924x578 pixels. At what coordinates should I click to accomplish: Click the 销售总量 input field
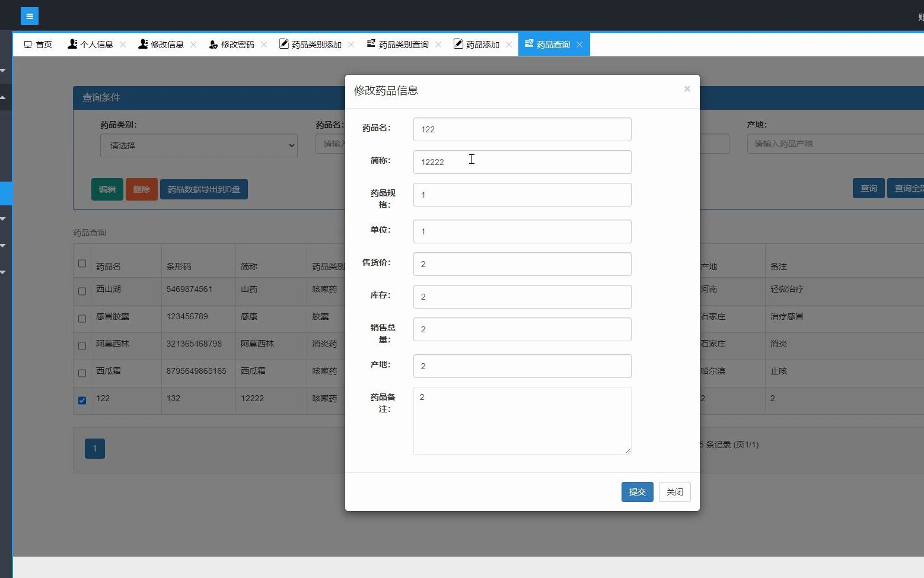522,329
